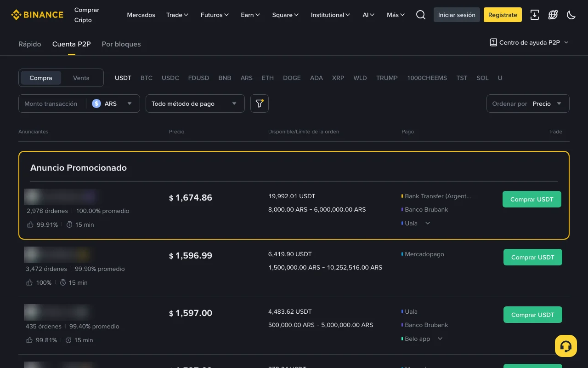Open the customer support headset chat
The image size is (588, 368).
566,346
